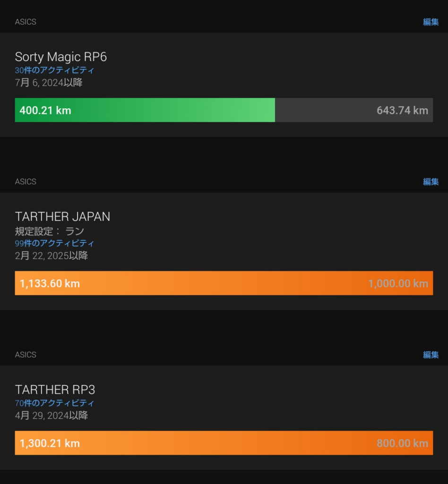Open the TARTHER RP3 gear title
Image resolution: width=448 pixels, height=484 pixels.
coord(55,389)
